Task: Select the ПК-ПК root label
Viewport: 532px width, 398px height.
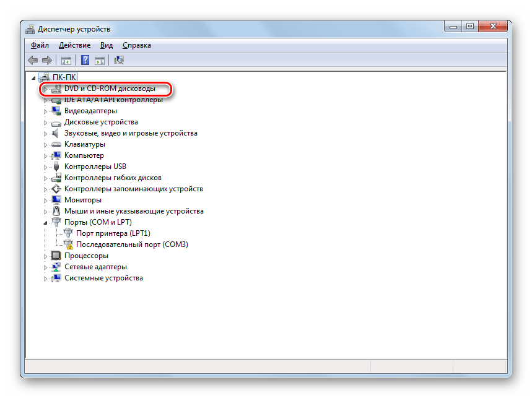Action: [64, 77]
